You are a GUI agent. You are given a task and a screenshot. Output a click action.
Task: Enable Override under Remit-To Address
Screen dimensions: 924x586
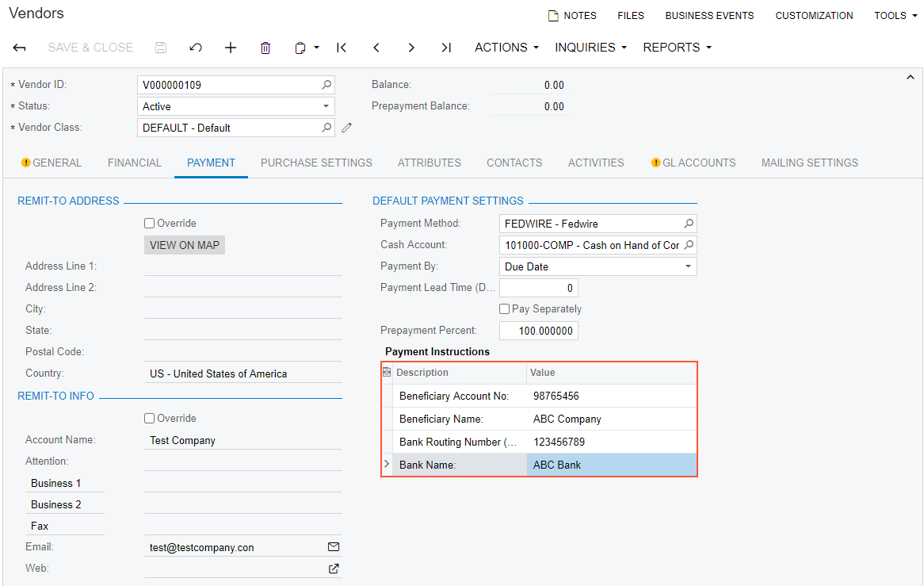pos(150,224)
